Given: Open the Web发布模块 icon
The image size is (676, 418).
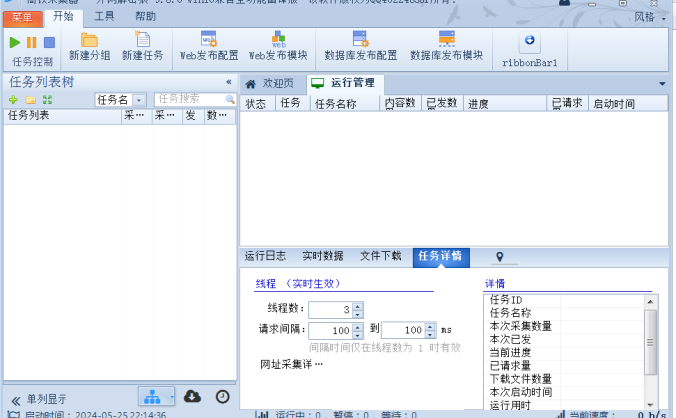Looking at the screenshot, I should [279, 47].
